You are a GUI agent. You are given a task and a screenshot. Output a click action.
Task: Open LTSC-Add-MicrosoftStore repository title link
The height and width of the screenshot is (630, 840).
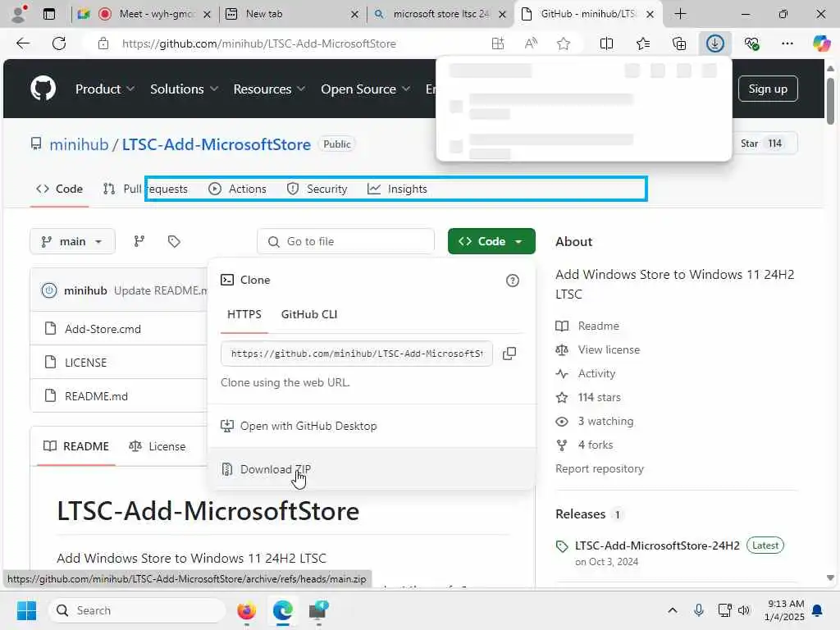(x=217, y=144)
